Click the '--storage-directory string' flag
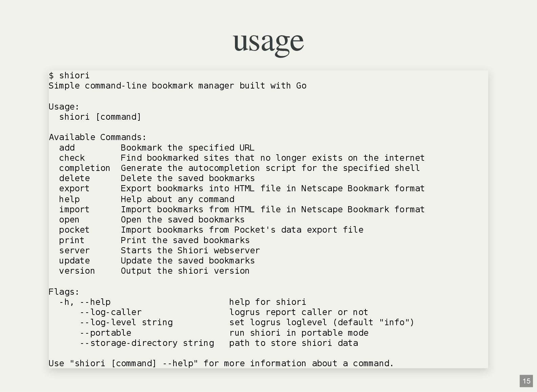 147,343
